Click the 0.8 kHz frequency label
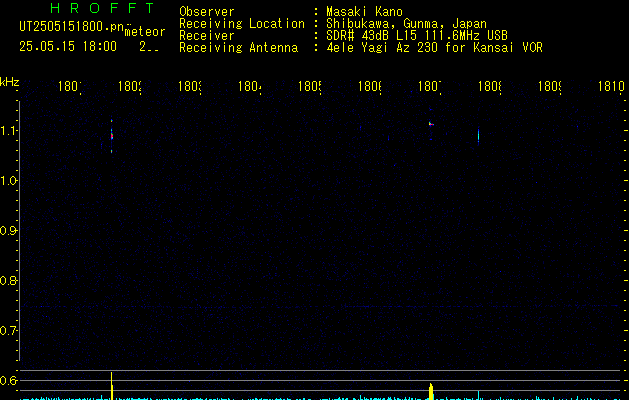 pos(8,280)
